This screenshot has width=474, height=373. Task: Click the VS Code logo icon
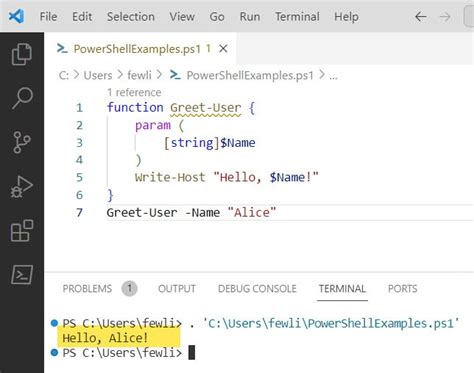tap(16, 16)
